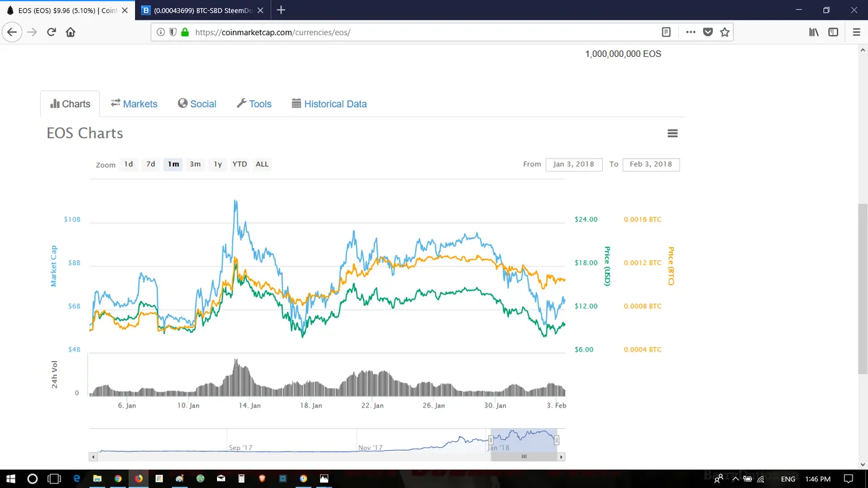Image resolution: width=868 pixels, height=488 pixels.
Task: Select the 3m zoom range
Action: click(x=195, y=164)
